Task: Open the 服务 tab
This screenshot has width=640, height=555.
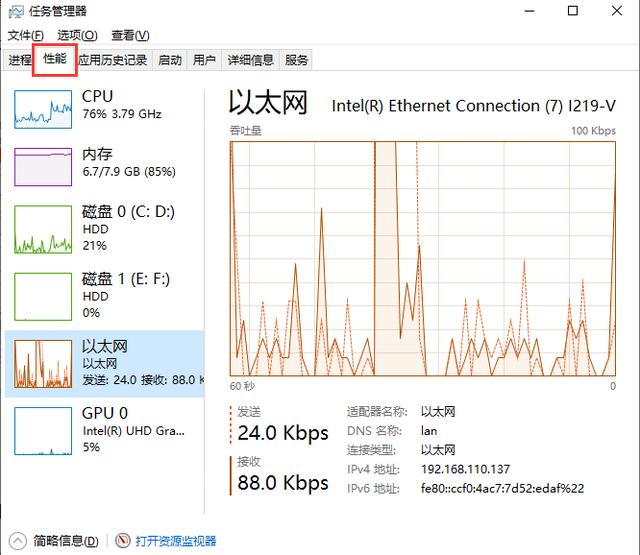Action: tap(297, 60)
